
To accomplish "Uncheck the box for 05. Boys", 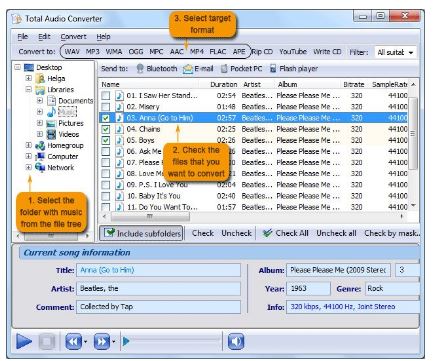I will (x=106, y=140).
